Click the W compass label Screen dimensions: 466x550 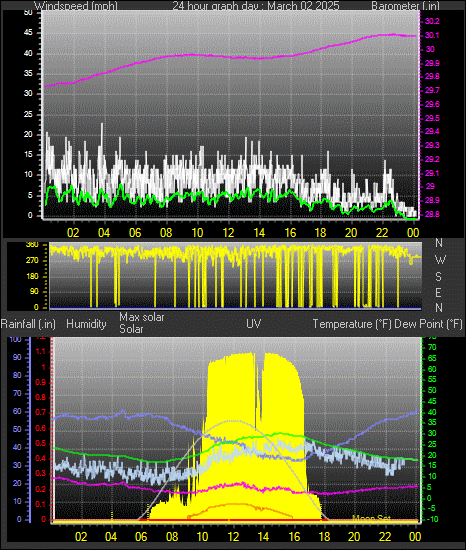click(x=440, y=260)
